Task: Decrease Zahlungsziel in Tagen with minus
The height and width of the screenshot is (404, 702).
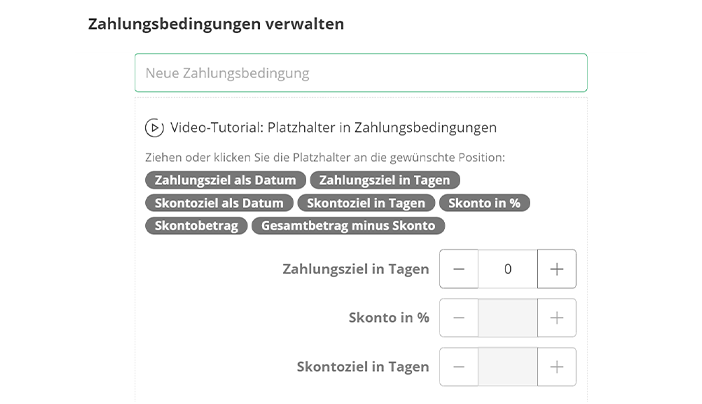Action: (x=459, y=269)
